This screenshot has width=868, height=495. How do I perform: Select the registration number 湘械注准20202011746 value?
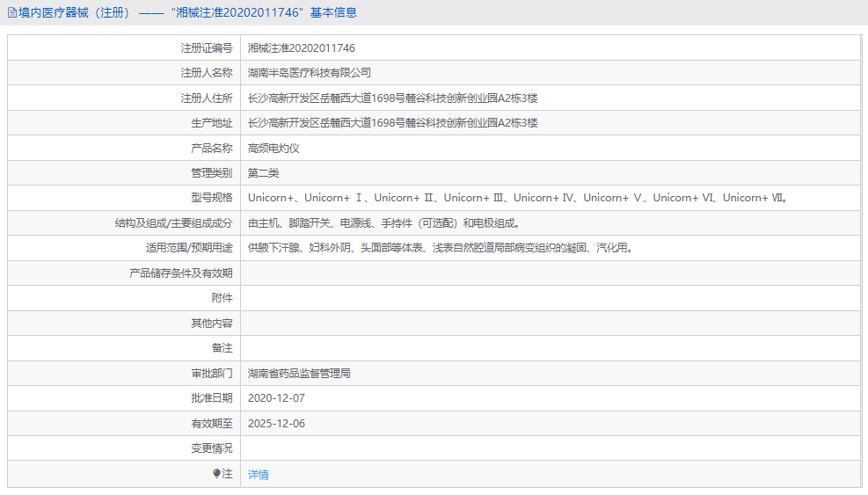coord(301,48)
